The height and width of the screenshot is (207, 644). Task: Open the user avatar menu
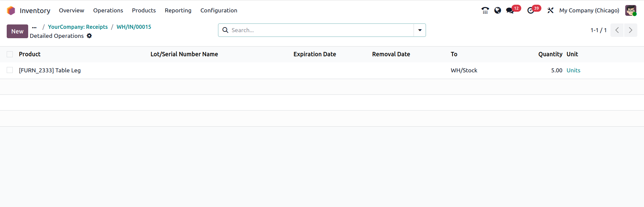[631, 11]
